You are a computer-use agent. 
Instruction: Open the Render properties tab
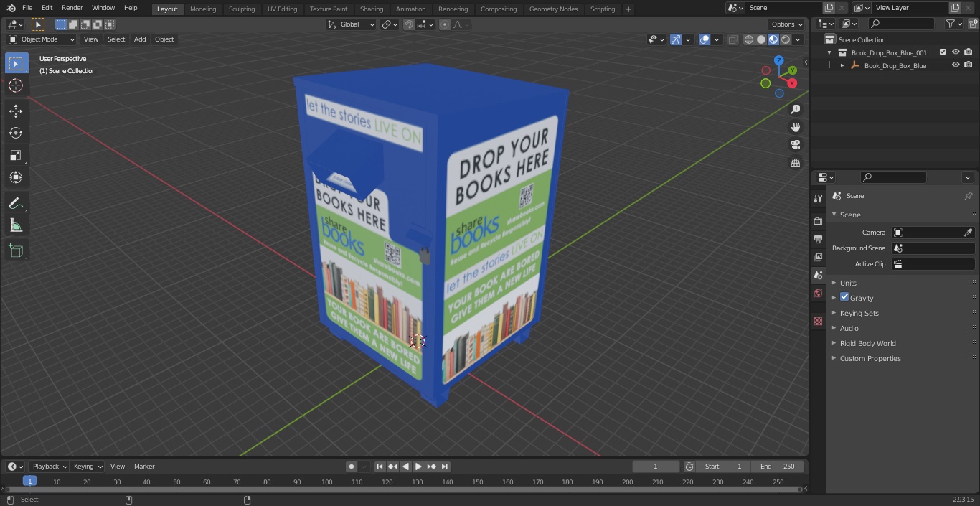(818, 221)
